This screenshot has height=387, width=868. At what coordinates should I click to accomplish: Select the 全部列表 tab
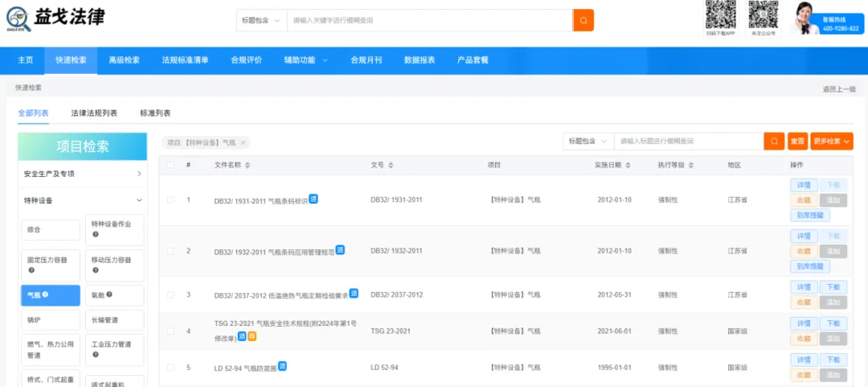click(33, 113)
